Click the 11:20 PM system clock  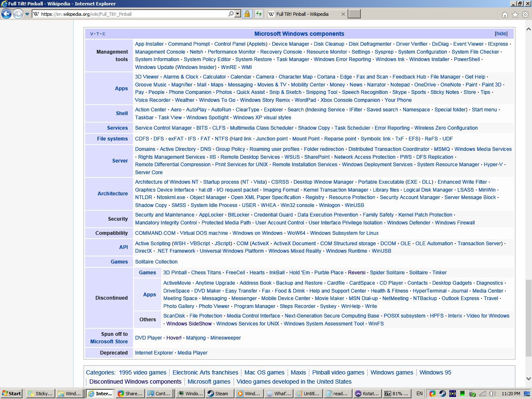[x=510, y=394]
